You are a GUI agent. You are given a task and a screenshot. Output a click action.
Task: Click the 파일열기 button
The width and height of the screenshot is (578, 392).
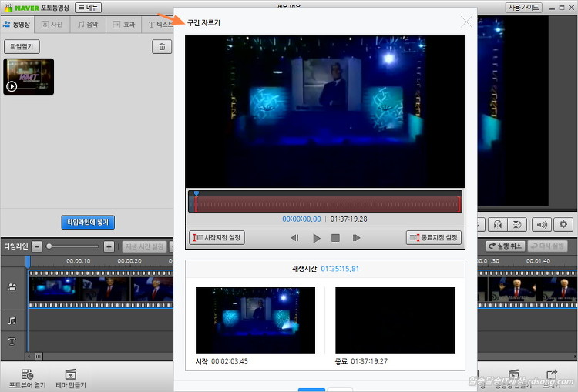[22, 47]
